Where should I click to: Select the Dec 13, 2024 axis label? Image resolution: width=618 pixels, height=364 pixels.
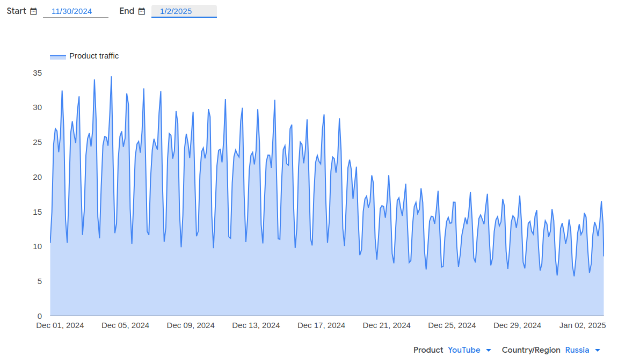[x=256, y=325]
